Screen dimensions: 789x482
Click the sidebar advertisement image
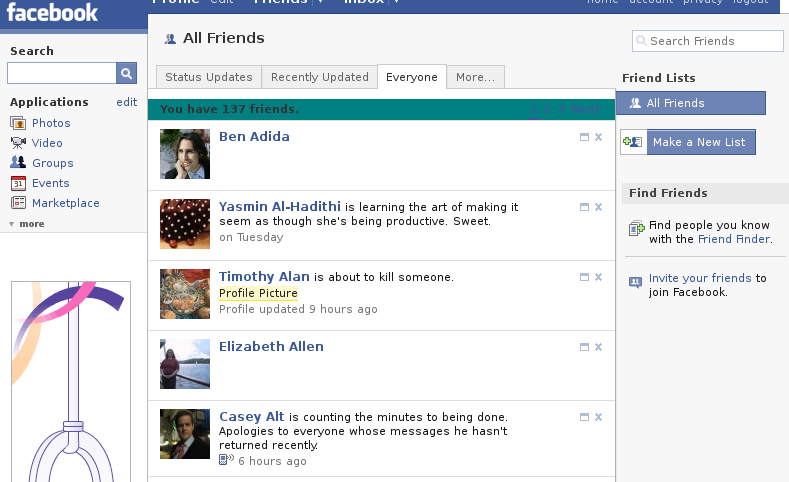71,381
